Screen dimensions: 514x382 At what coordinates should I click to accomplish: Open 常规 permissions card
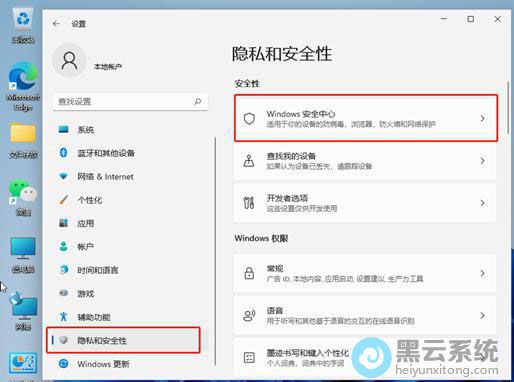365,273
